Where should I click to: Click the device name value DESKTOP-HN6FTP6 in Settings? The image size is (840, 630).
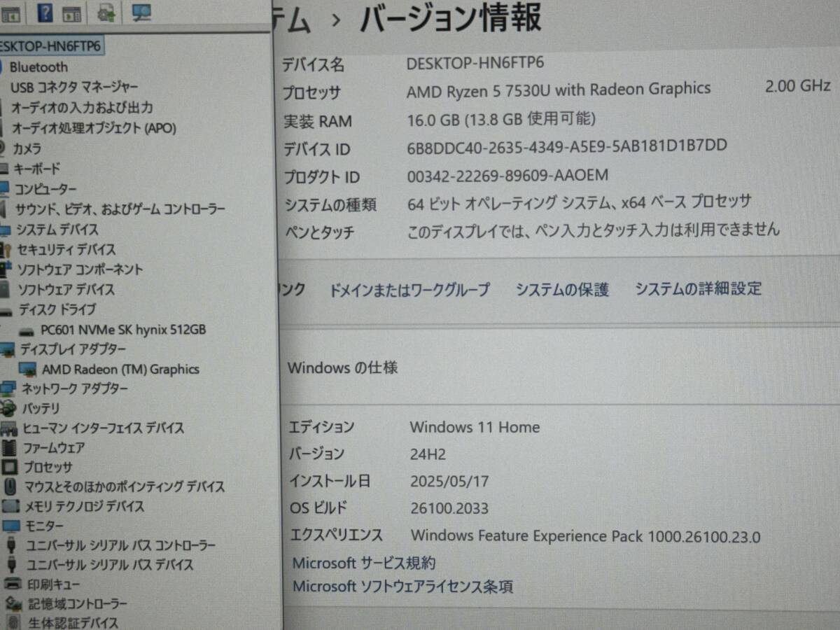coord(475,62)
